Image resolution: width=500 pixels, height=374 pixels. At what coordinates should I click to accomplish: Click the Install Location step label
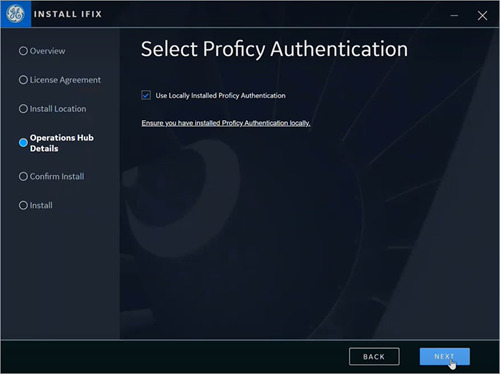click(x=58, y=109)
